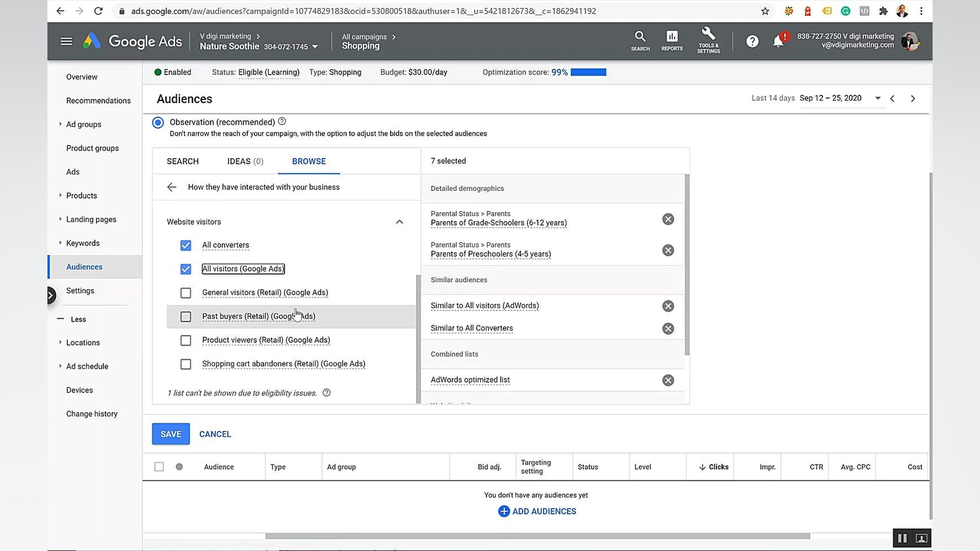Open the date range dropdown
This screenshot has width=980, height=551.
point(877,98)
